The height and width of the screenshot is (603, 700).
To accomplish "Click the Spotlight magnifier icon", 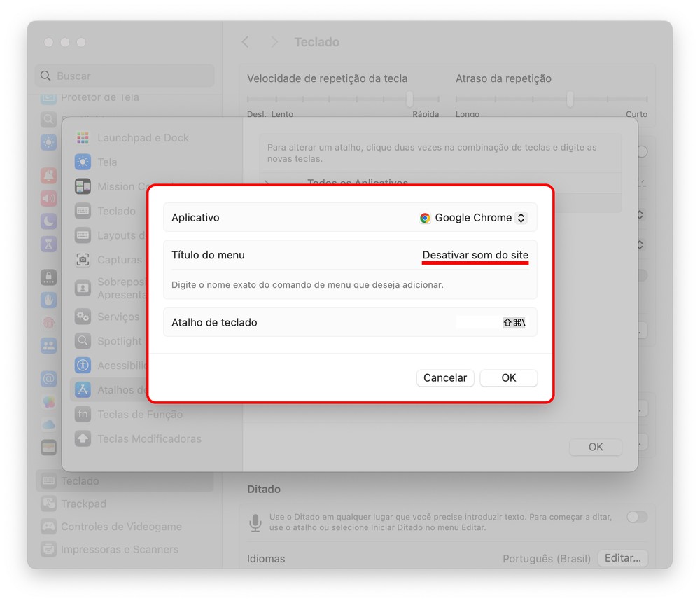I will 83,341.
